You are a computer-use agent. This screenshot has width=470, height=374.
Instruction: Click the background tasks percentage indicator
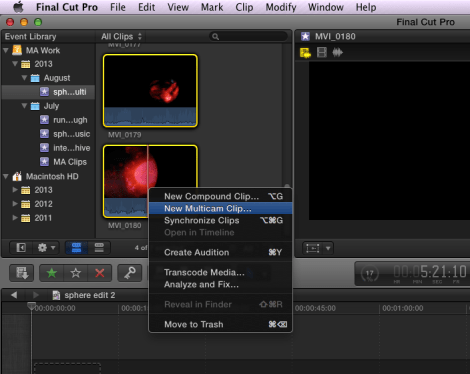[x=370, y=274]
